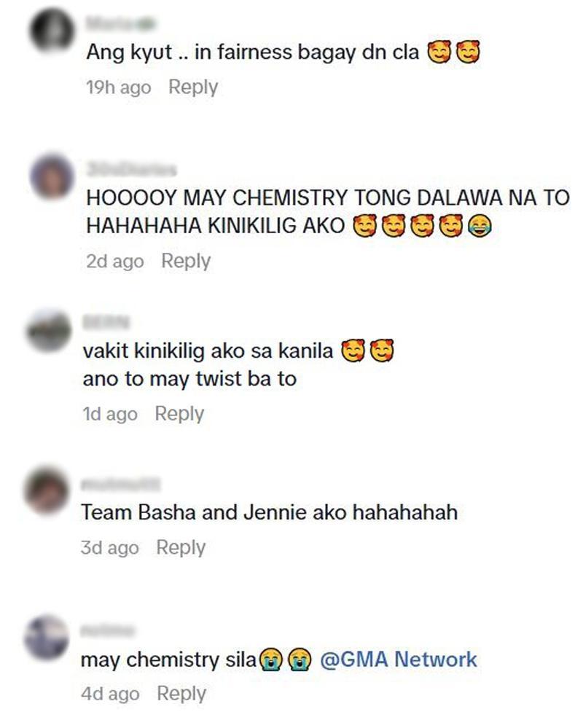Viewport: 583px width, 728px height.
Task: Reply to the 'may chemistry sila' comment
Action: 181,694
